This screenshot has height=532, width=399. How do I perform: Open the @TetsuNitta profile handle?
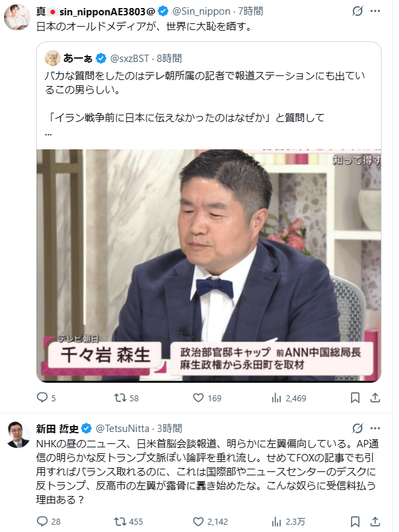122,429
